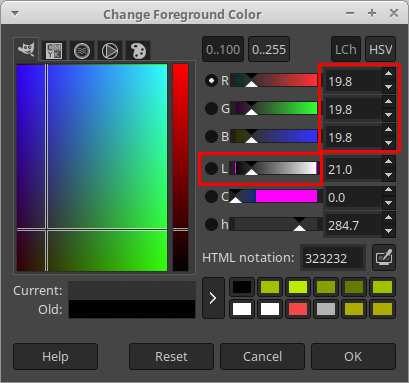This screenshot has width=409, height=383.
Task: Select the h hue radio button
Action: coord(211,224)
